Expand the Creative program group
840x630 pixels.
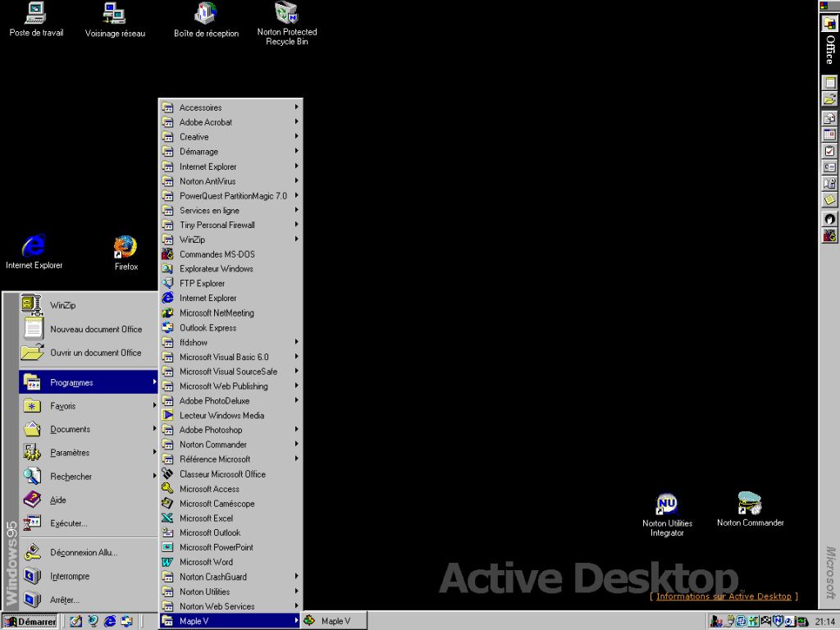(x=231, y=137)
